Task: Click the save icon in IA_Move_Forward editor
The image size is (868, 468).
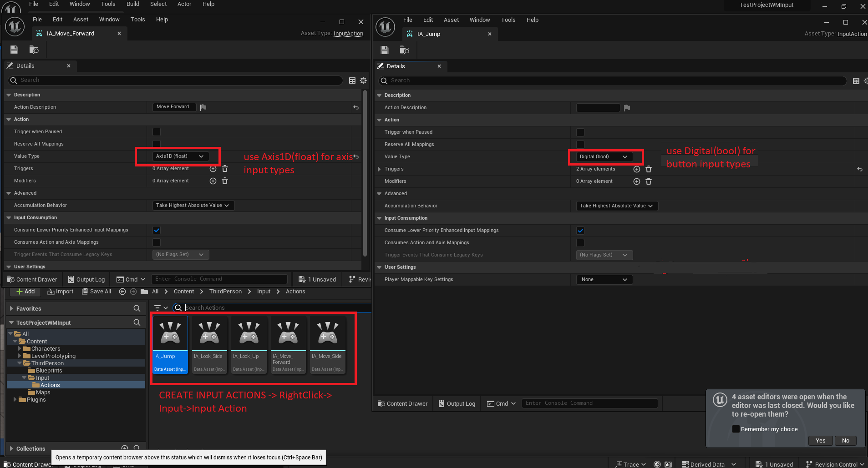Action: 14,50
